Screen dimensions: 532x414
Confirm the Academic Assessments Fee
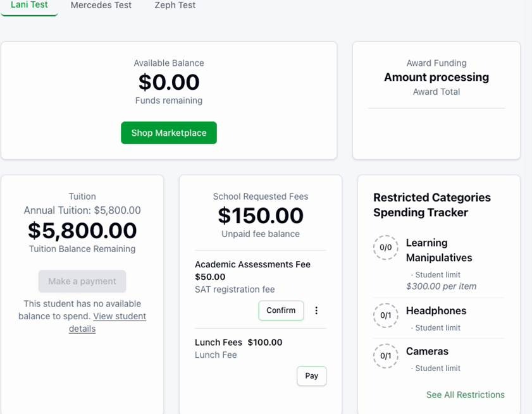click(281, 310)
